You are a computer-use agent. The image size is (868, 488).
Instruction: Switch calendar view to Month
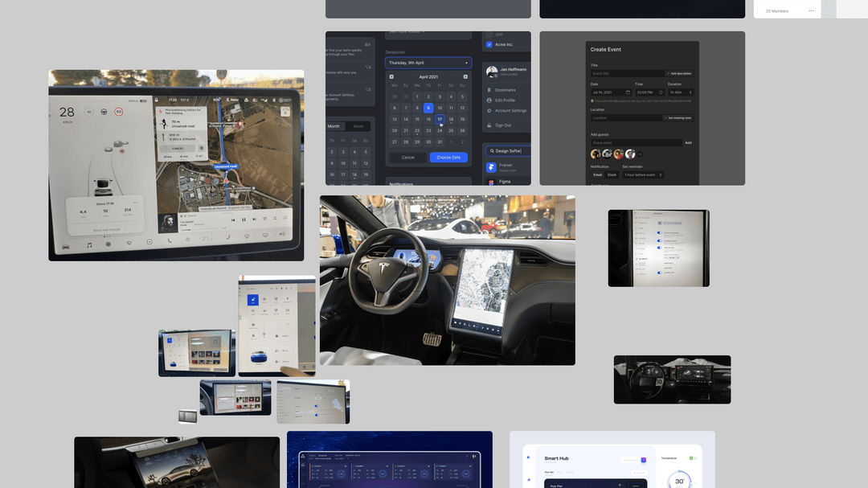334,126
